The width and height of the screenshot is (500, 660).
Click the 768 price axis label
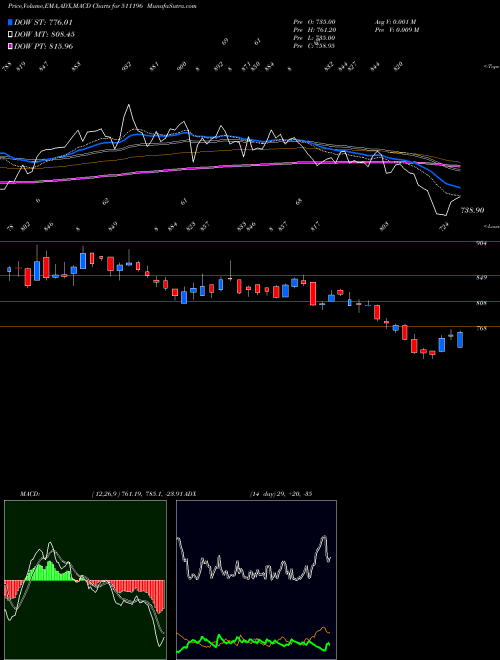pos(482,328)
